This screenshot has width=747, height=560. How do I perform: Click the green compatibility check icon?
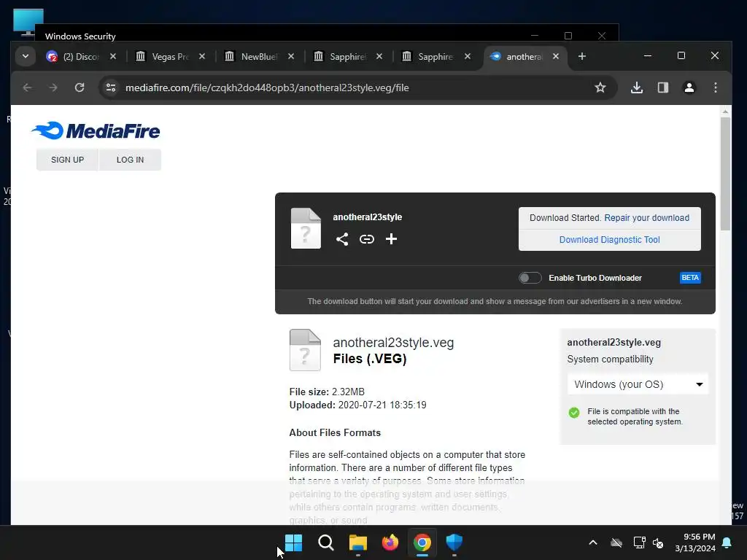[x=574, y=413]
